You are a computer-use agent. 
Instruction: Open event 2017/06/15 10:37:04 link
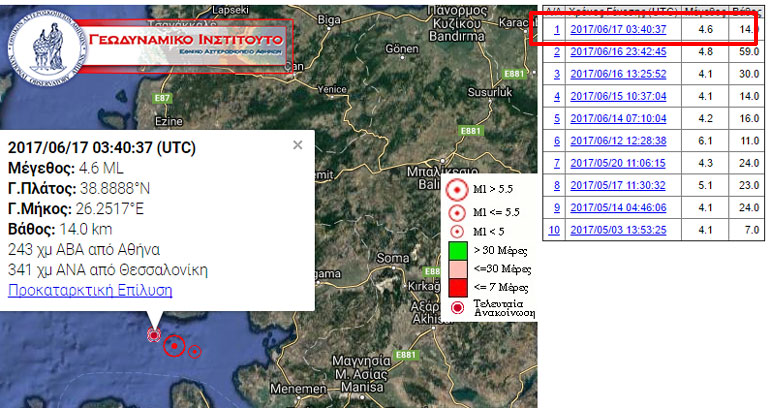tap(618, 96)
